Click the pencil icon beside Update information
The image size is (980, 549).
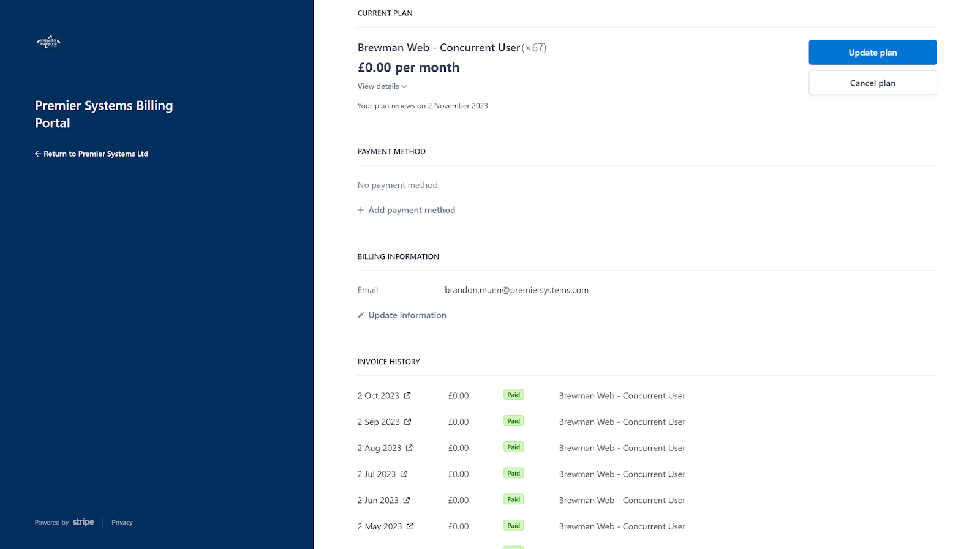(361, 315)
